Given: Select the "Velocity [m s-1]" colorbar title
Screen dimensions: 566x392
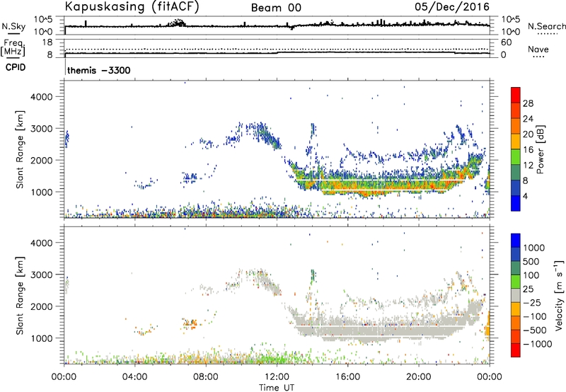Looking at the screenshot, I should 559,295.
